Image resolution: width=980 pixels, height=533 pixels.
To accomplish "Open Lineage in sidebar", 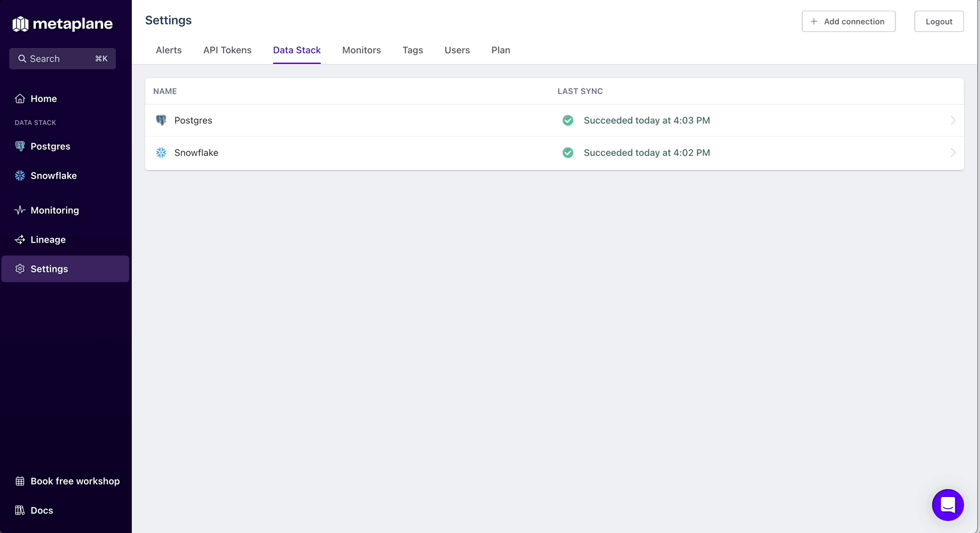I will pos(65,240).
